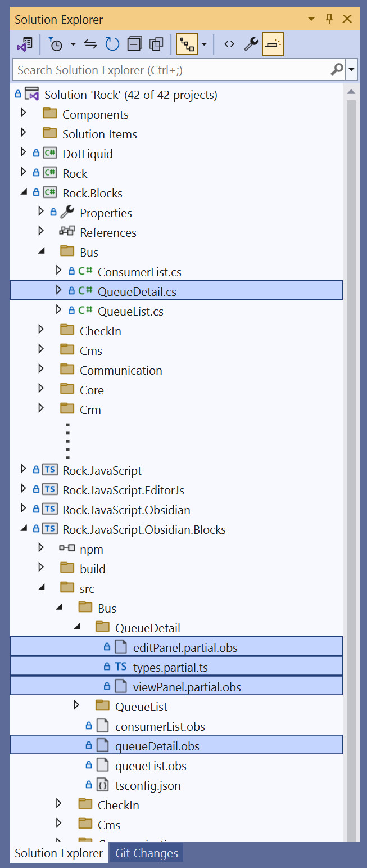This screenshot has height=868, width=367.
Task: Open the Pending Changes Filter clock icon
Action: (55, 44)
